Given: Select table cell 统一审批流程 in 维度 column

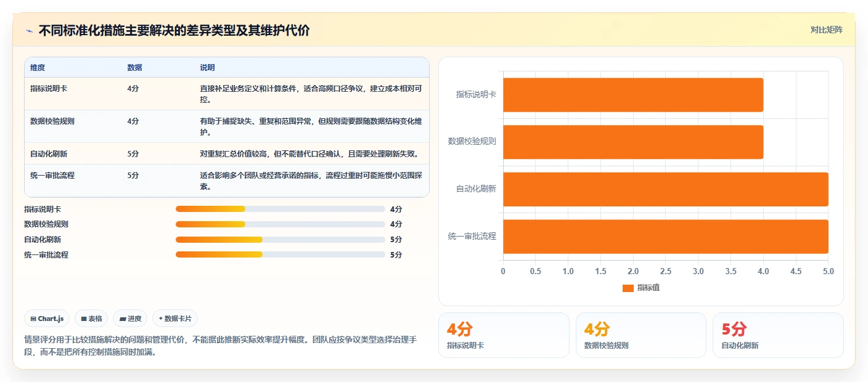Looking at the screenshot, I should coord(52,175).
